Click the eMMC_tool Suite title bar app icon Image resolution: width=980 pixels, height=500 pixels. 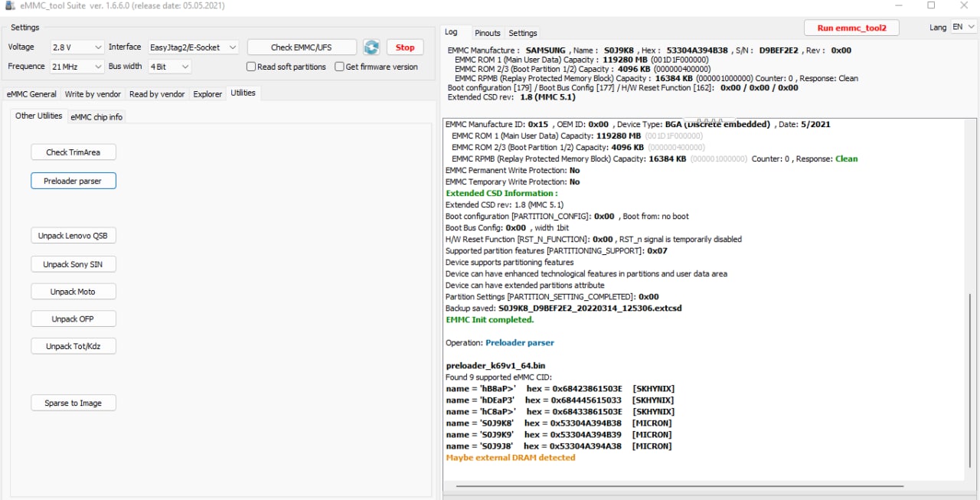(x=10, y=5)
